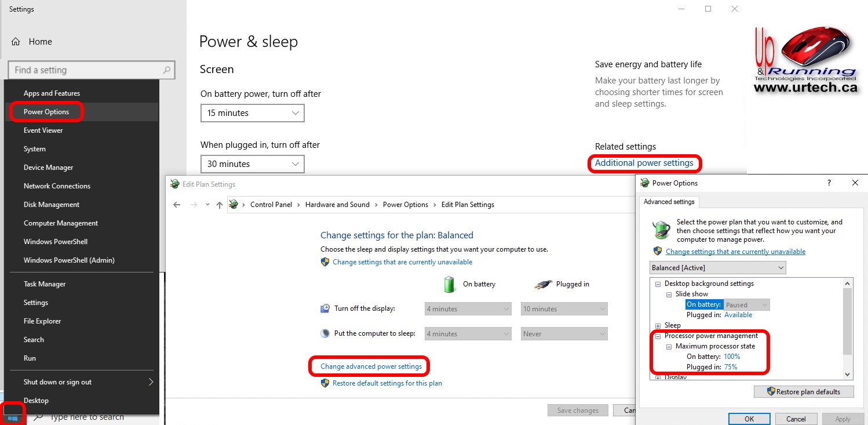The width and height of the screenshot is (868, 425).
Task: Click the battery icon above the On battery column
Action: (449, 284)
